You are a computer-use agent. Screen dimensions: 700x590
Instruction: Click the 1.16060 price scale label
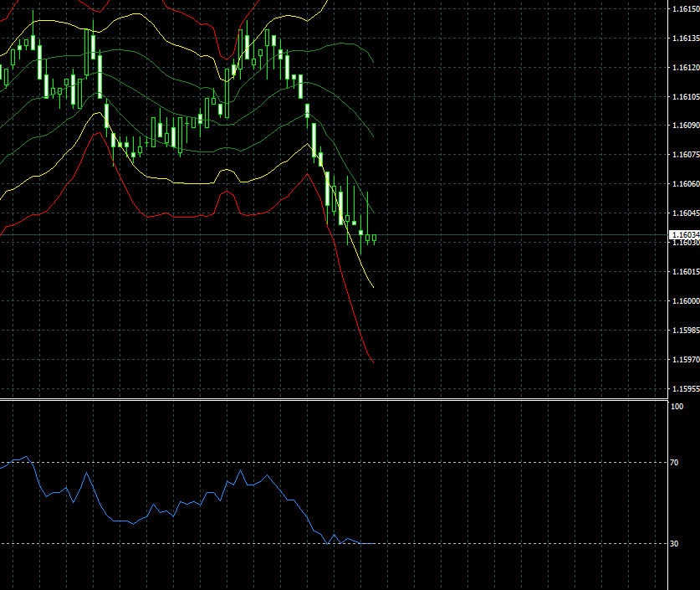coord(686,184)
